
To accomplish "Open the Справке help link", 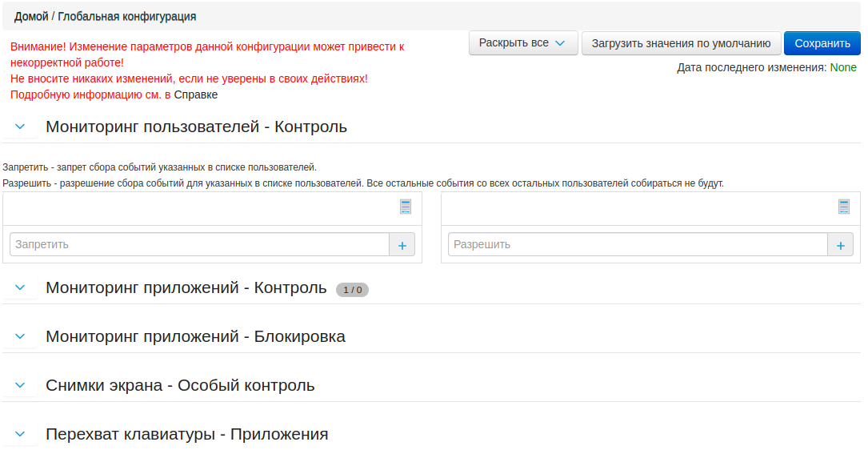I will 196,94.
